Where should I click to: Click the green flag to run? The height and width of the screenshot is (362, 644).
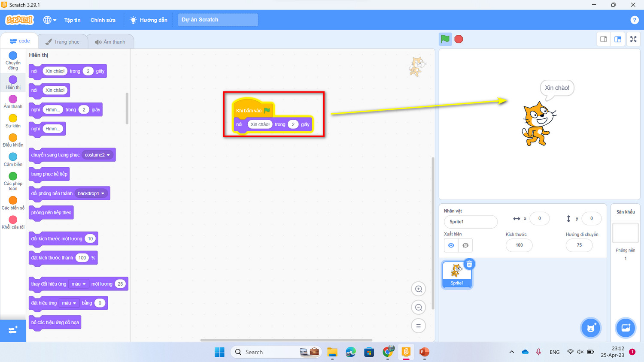point(445,39)
